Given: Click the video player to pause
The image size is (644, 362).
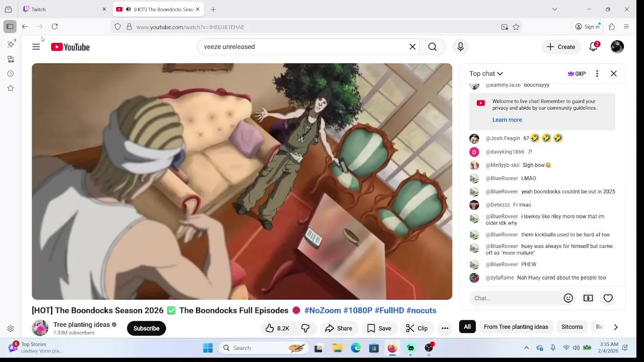Looking at the screenshot, I should point(242,182).
